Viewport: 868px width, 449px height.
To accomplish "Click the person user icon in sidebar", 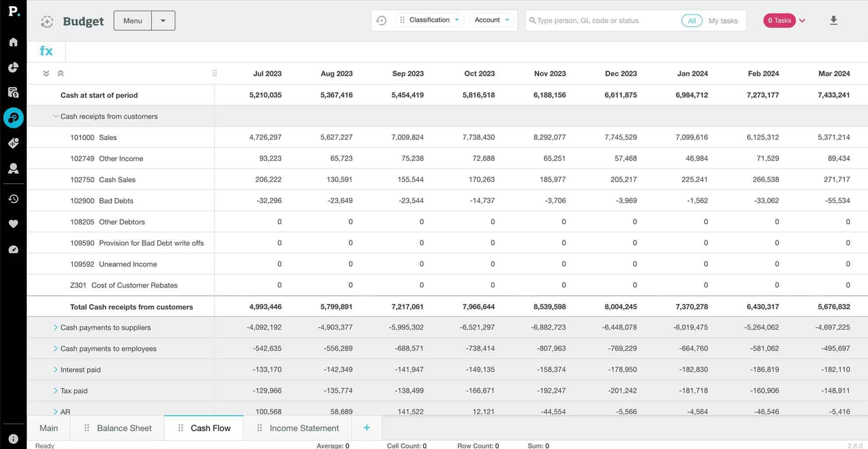I will [13, 168].
